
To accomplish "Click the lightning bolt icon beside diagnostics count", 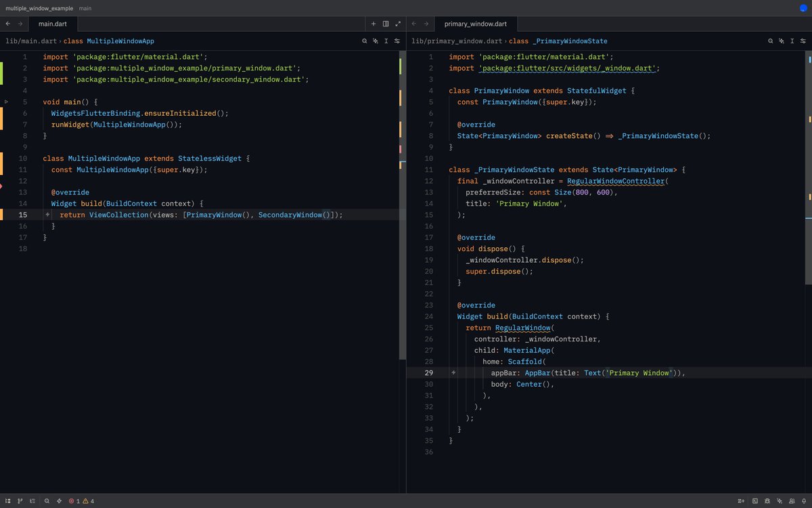I will point(60,501).
